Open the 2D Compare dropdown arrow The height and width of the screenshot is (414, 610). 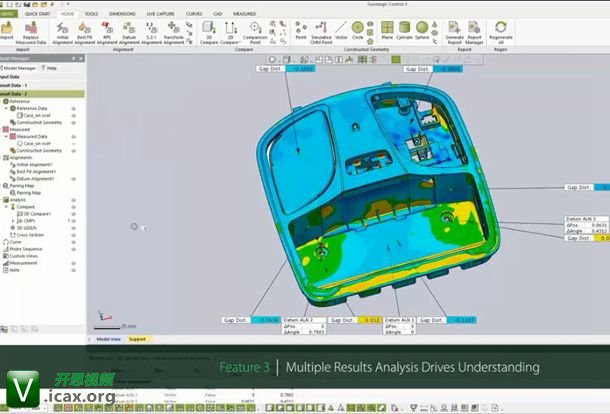[238, 42]
